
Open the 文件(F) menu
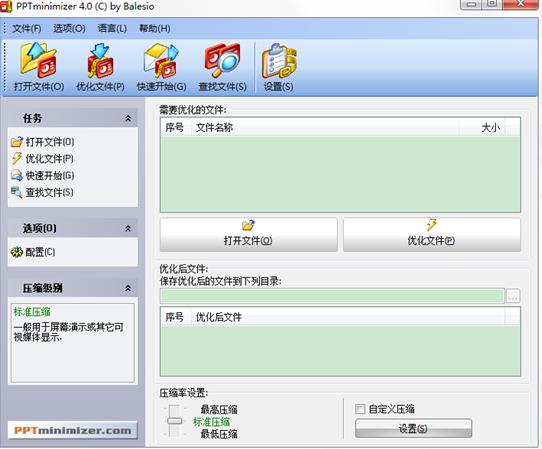pos(27,28)
